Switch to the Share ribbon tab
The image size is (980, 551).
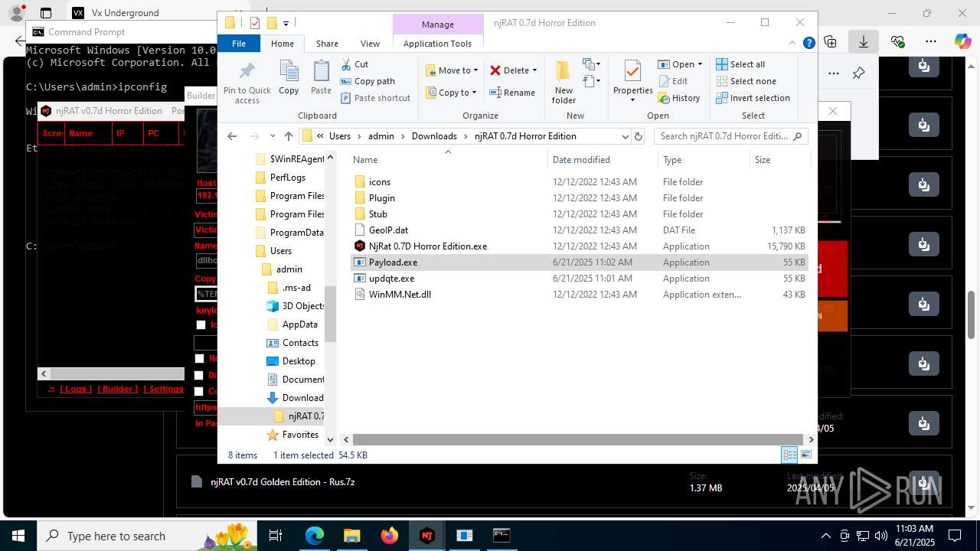(327, 44)
